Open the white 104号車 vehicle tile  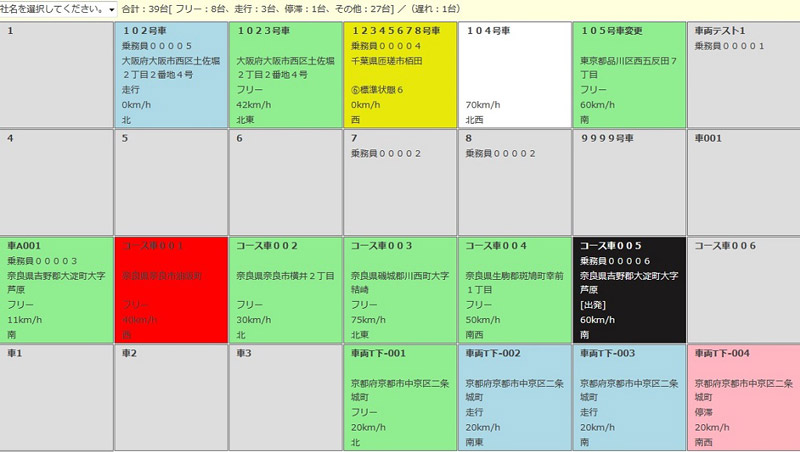coord(515,75)
